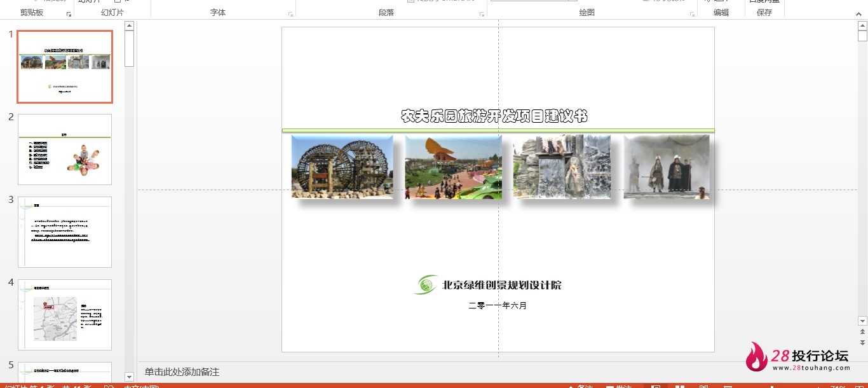868x388 pixels.
Task: Select the waterwheel photo on slide
Action: click(342, 167)
